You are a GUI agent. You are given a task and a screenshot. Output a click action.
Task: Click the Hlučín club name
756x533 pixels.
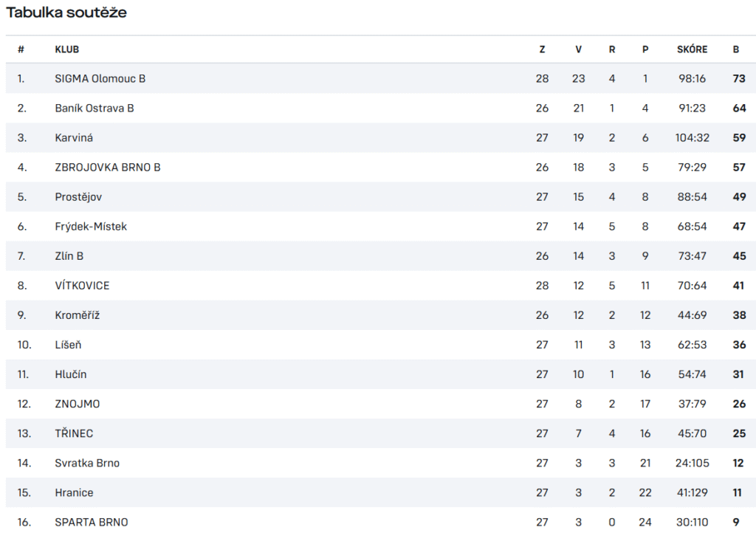click(70, 374)
